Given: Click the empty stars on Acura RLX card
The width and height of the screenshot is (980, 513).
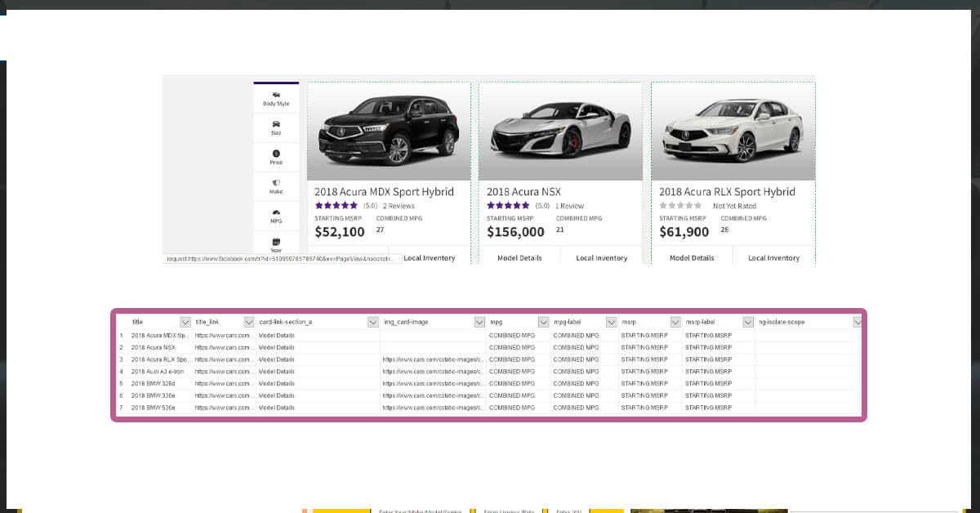Looking at the screenshot, I should coord(681,206).
